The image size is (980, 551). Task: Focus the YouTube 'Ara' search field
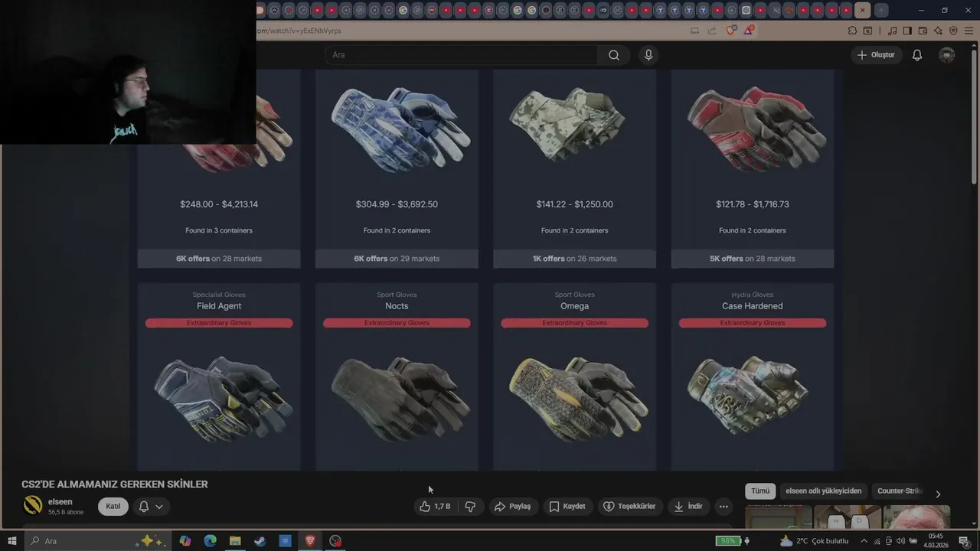pos(461,55)
